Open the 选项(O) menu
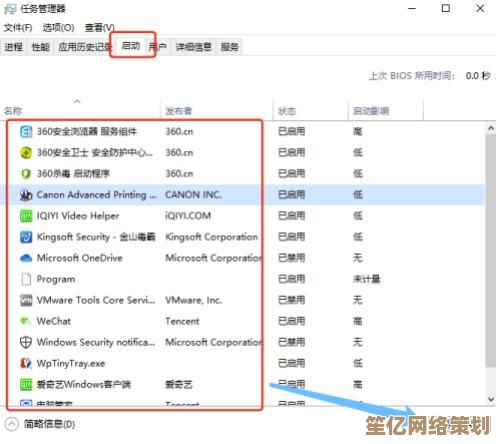 [x=58, y=28]
